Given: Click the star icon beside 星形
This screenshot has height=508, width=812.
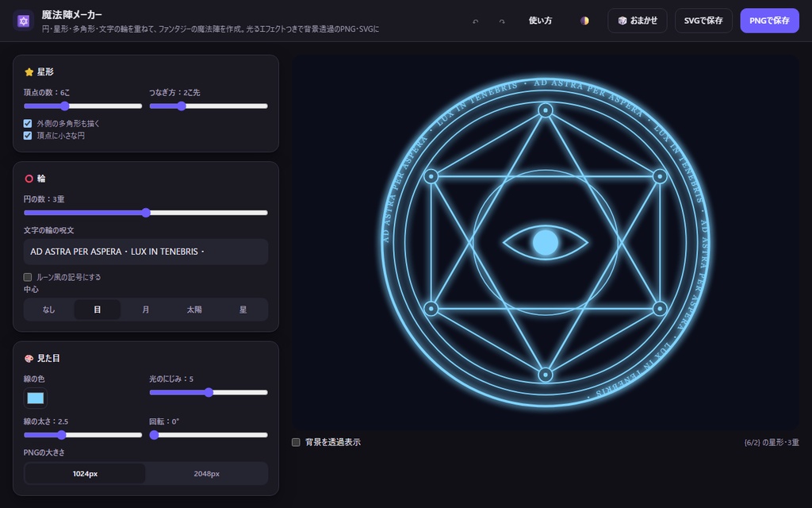Looking at the screenshot, I should click(x=29, y=72).
